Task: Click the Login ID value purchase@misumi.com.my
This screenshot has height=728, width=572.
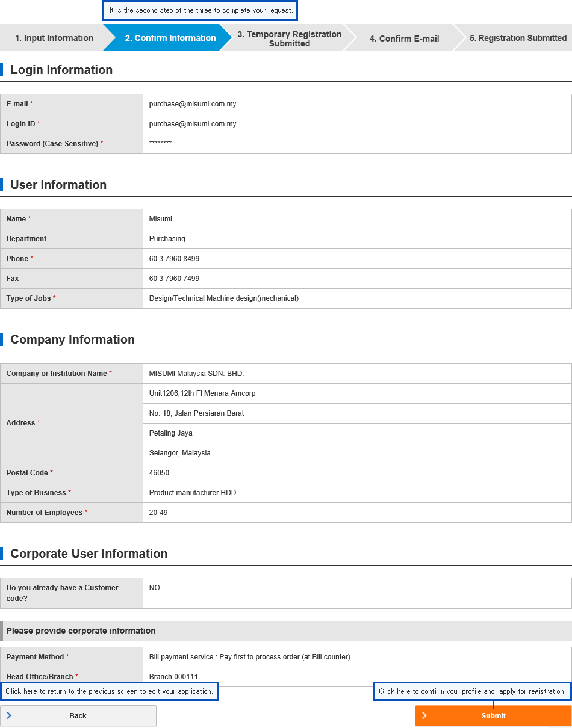Action: tap(193, 124)
